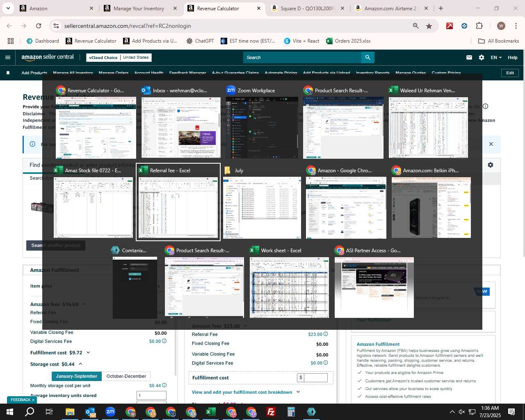This screenshot has width=525, height=420.
Task: Switch to July folder window thumbnail
Action: pos(262,208)
